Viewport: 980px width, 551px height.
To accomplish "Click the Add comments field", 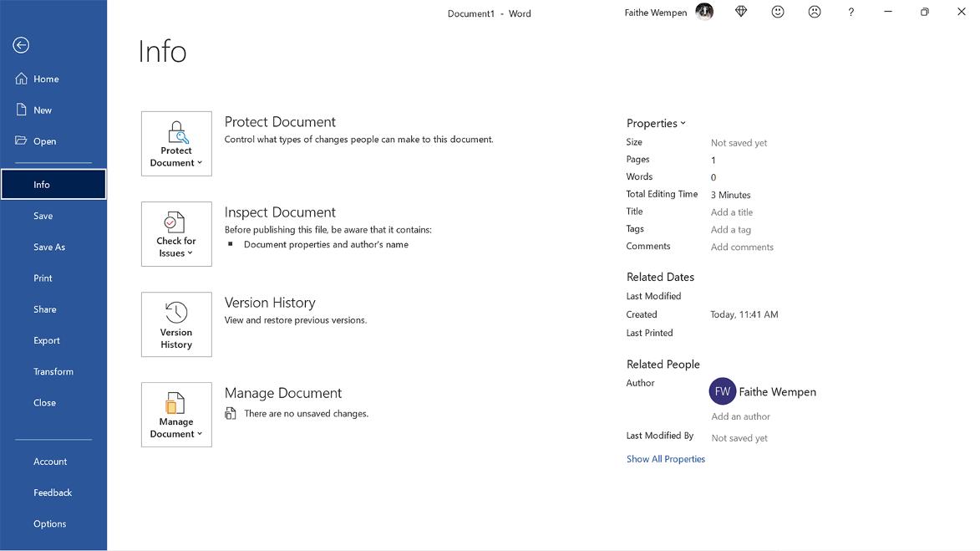I will tap(742, 247).
